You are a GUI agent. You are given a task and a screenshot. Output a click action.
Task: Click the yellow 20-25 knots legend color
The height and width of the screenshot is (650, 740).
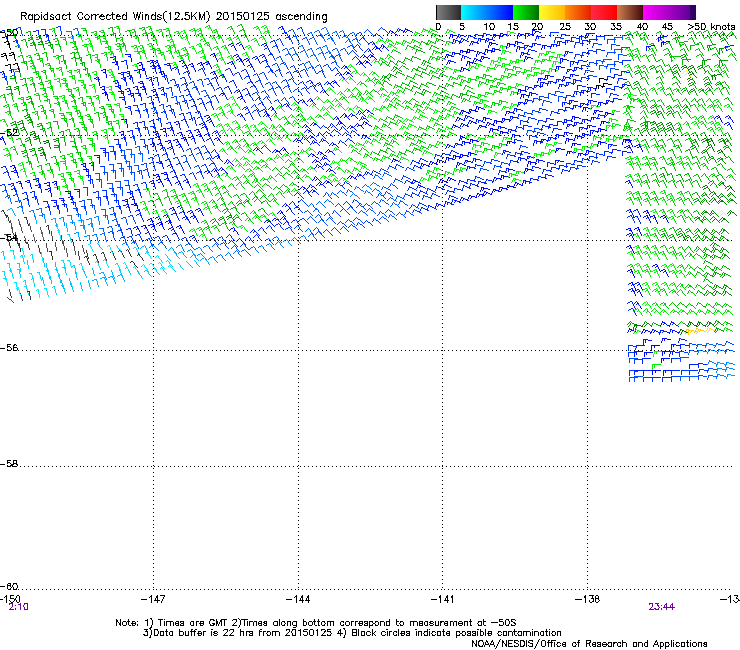coord(552,12)
